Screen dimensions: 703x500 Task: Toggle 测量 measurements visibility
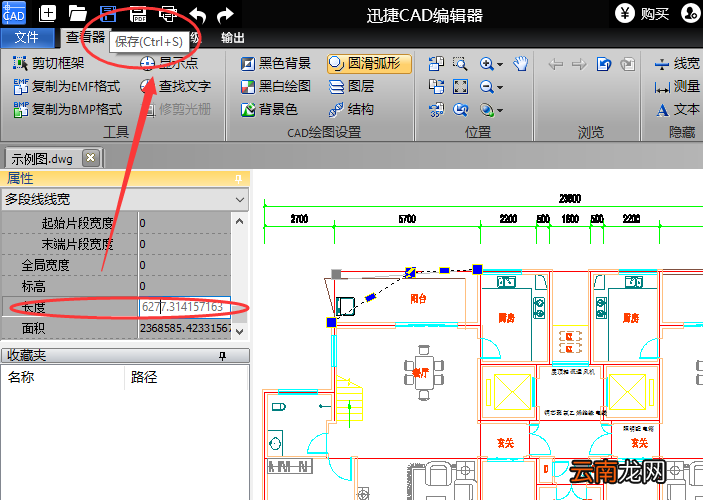click(x=677, y=86)
